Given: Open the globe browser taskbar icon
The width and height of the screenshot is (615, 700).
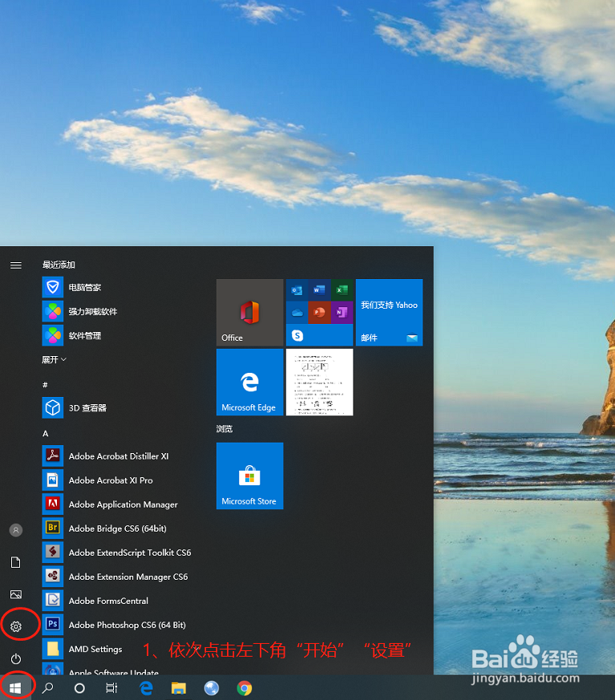Looking at the screenshot, I should [212, 688].
